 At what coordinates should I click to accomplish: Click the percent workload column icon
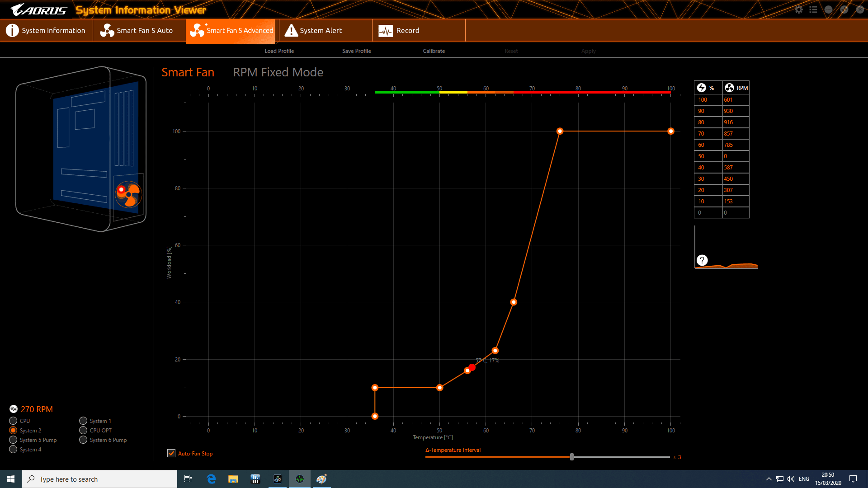(702, 88)
